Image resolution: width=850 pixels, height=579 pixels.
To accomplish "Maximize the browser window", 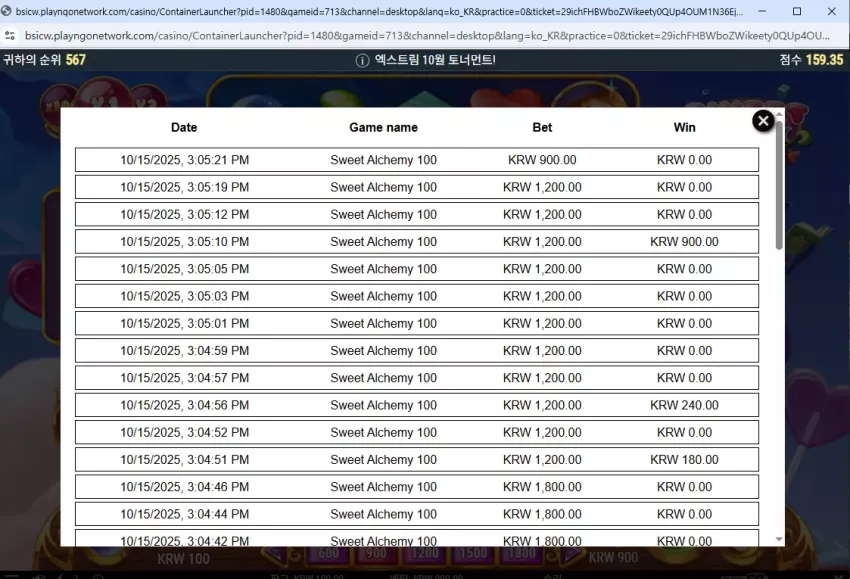I will [797, 11].
